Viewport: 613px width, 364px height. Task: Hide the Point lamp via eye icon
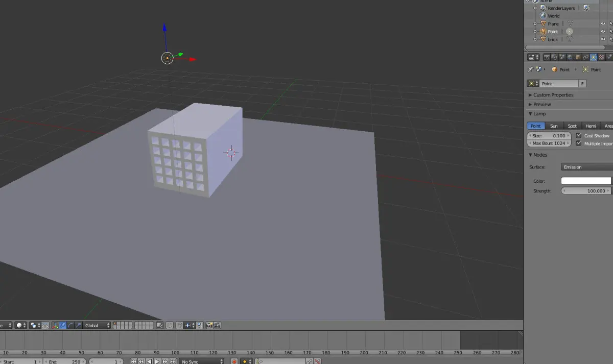coord(603,31)
